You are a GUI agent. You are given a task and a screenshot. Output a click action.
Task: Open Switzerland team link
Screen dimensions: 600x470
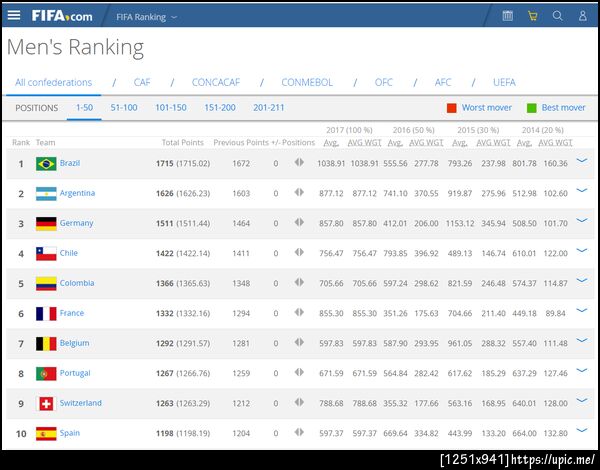click(81, 403)
